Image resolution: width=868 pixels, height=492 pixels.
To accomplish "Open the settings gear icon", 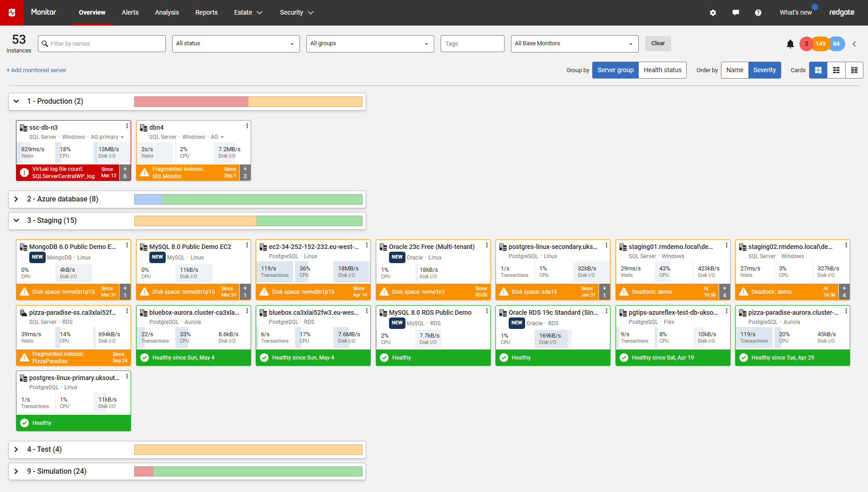I will (x=713, y=13).
